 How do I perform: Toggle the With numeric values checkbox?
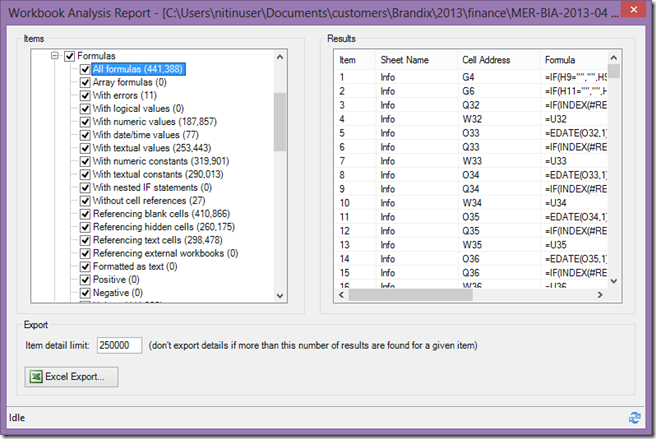click(85, 122)
